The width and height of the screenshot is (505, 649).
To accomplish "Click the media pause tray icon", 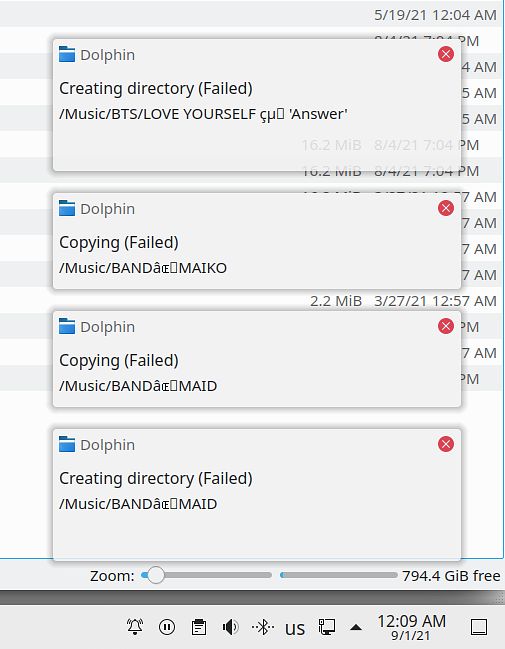I will coord(167,627).
